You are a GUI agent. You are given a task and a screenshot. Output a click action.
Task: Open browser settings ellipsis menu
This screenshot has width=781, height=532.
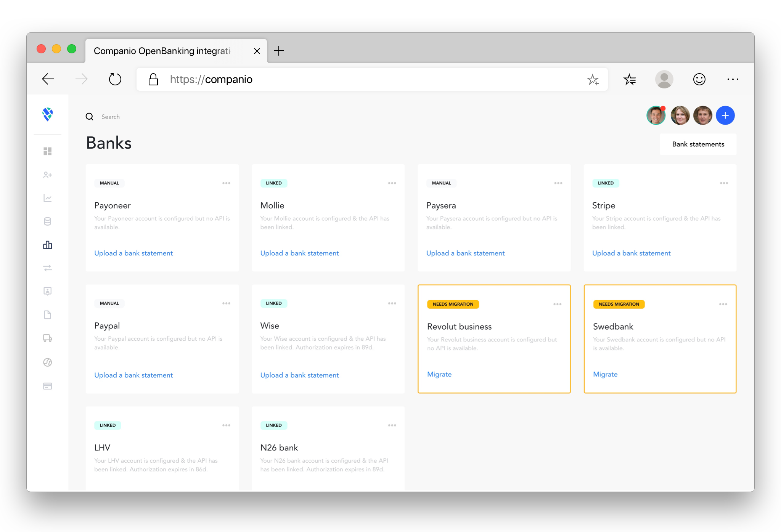[733, 79]
